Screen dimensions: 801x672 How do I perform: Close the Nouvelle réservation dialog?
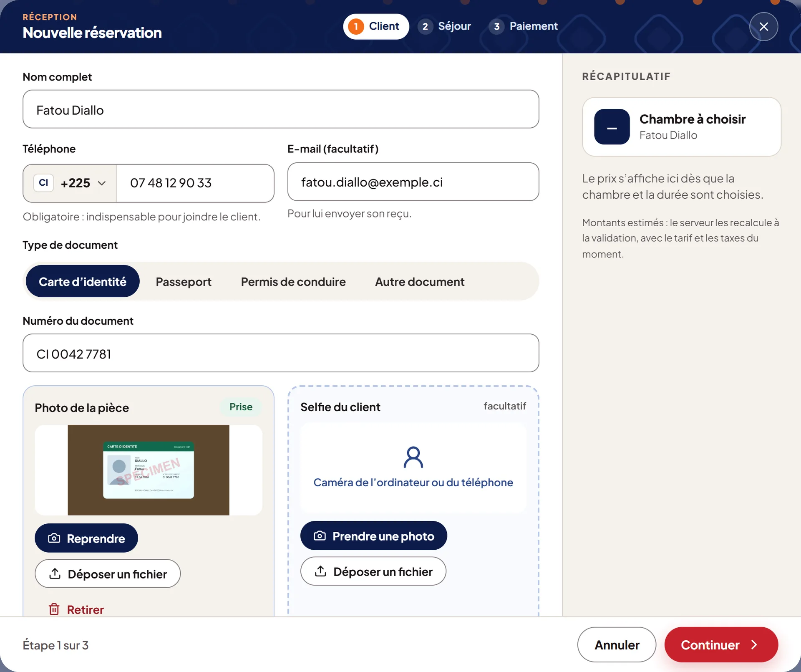pyautogui.click(x=763, y=27)
